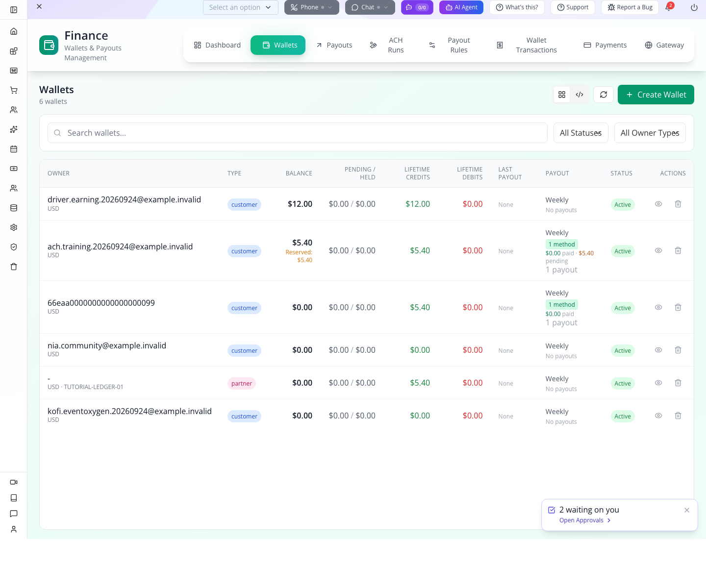This screenshot has height=588, width=706.
Task: Open the video camera icon in the sidebar
Action: click(14, 482)
